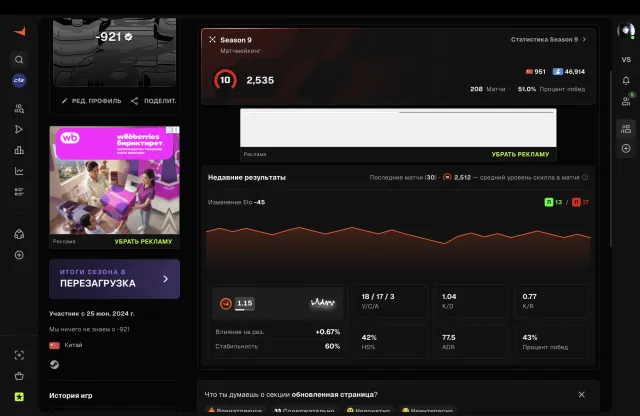Click the focus frame icon in sidebar
The image size is (640, 416).
coord(19,355)
